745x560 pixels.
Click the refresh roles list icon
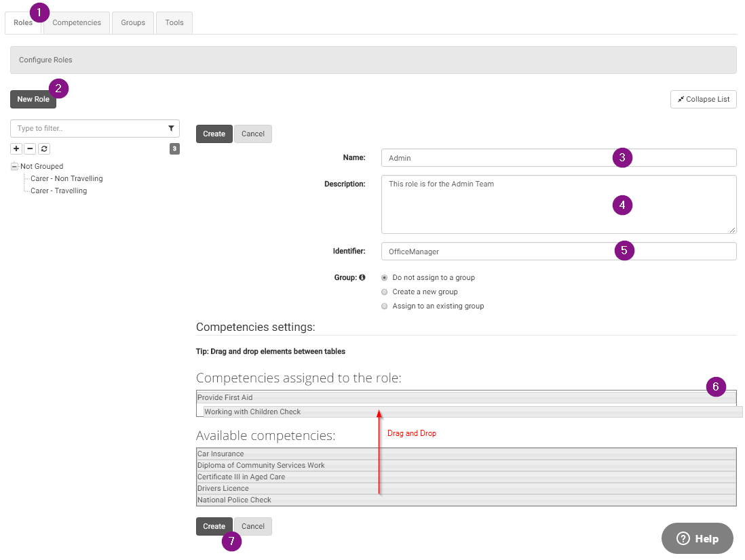[x=44, y=148]
